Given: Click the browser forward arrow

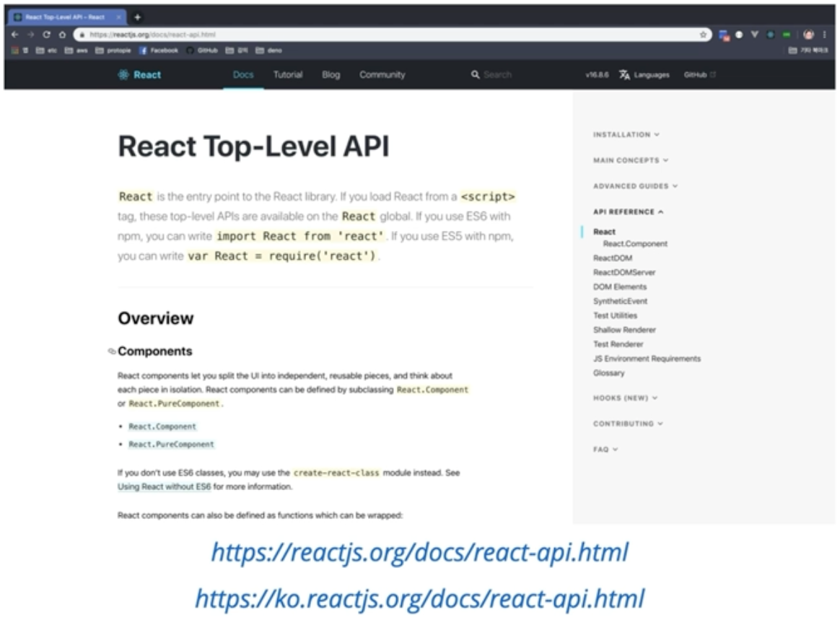Looking at the screenshot, I should click(x=30, y=35).
